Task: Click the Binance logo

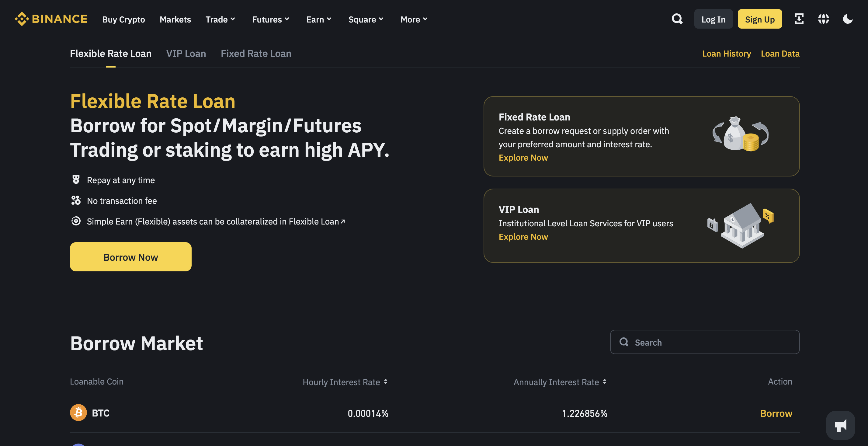Action: click(x=51, y=19)
